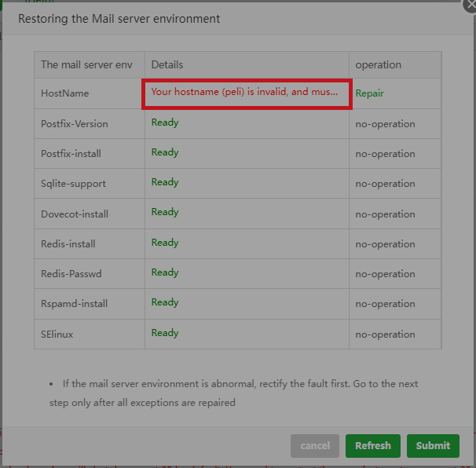476x468 pixels.
Task: Submit the mail server environment check
Action: point(433,446)
